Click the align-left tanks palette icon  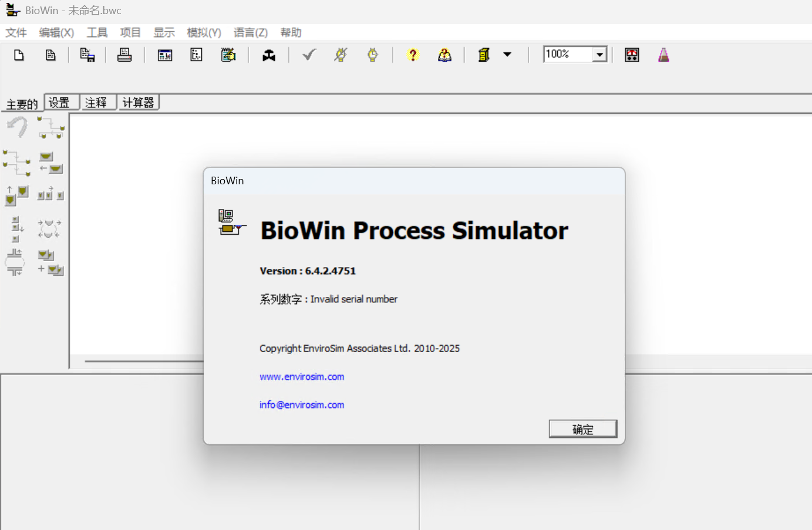click(50, 163)
